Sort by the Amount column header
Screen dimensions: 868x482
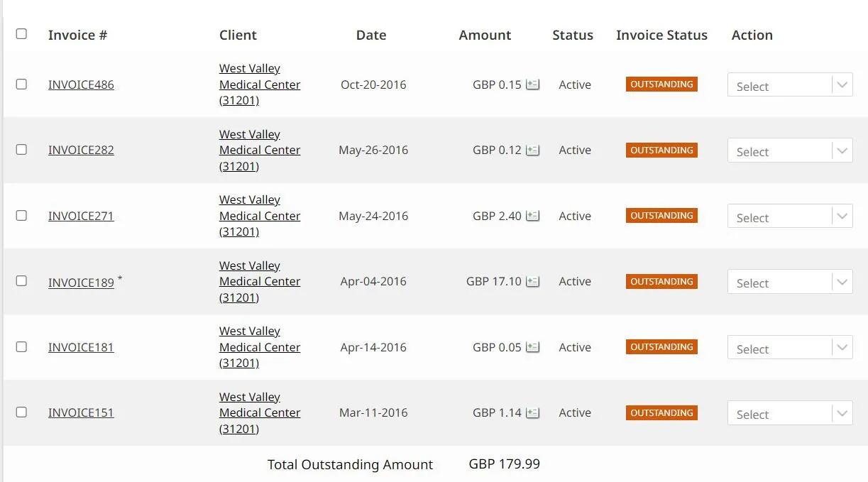(x=485, y=35)
